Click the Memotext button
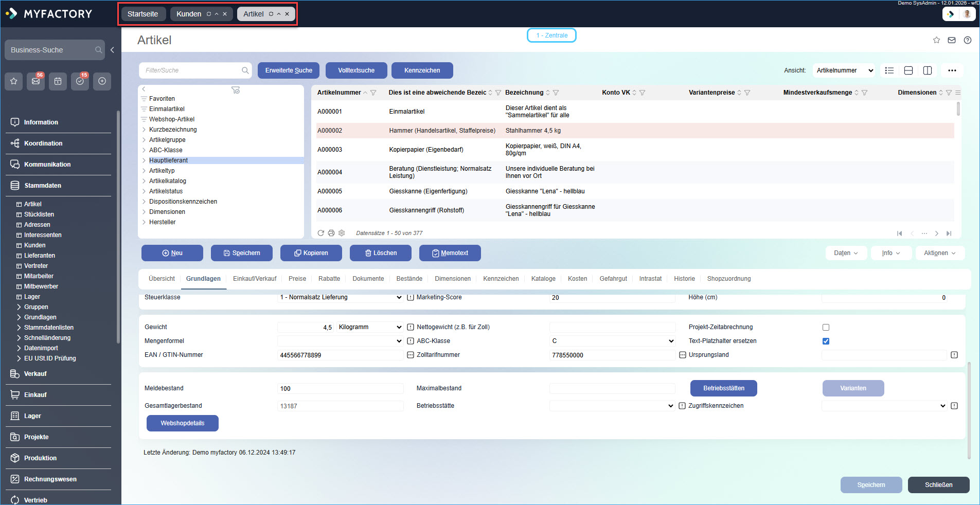 click(450, 252)
